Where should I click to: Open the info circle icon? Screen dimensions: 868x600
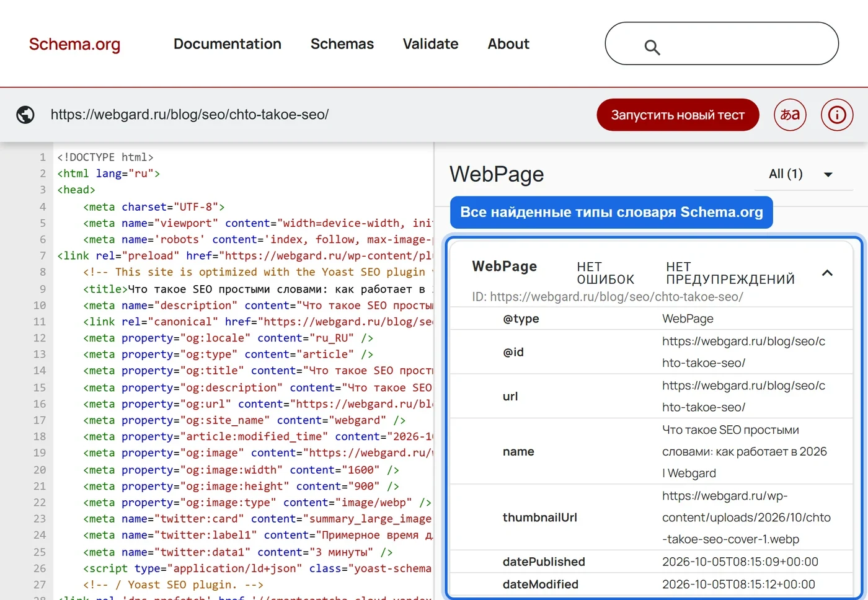coord(837,115)
